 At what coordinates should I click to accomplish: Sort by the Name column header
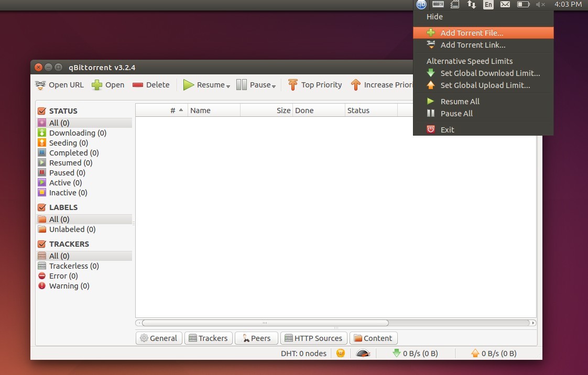tap(214, 111)
